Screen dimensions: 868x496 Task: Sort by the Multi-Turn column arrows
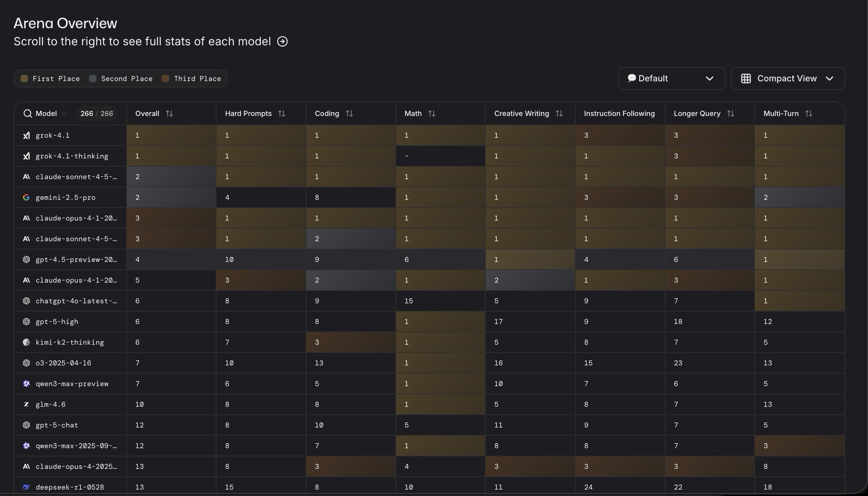coord(809,113)
